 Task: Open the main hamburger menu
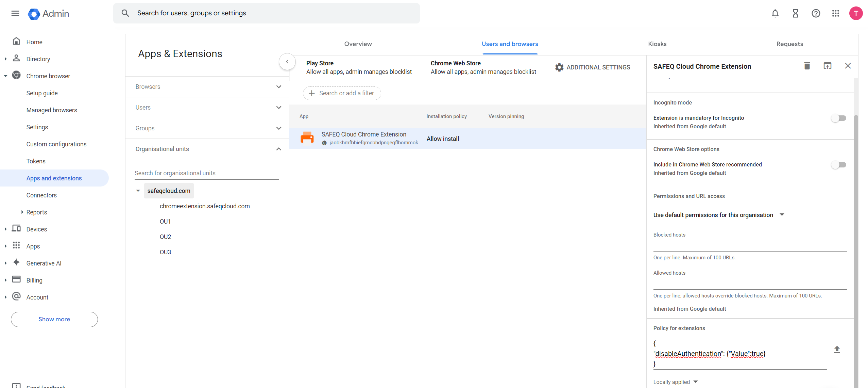tap(15, 13)
